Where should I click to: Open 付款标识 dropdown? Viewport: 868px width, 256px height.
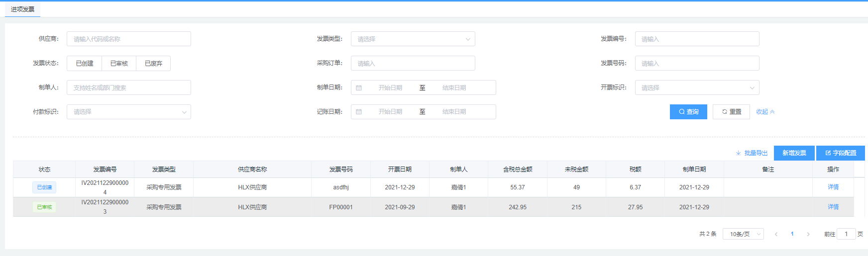point(128,112)
